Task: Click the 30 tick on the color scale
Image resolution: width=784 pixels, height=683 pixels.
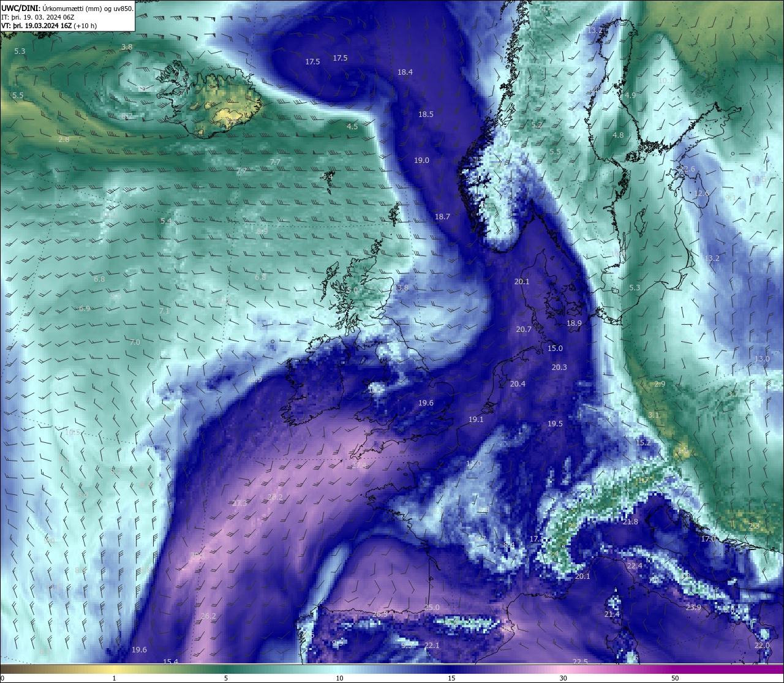Action: pyautogui.click(x=563, y=678)
